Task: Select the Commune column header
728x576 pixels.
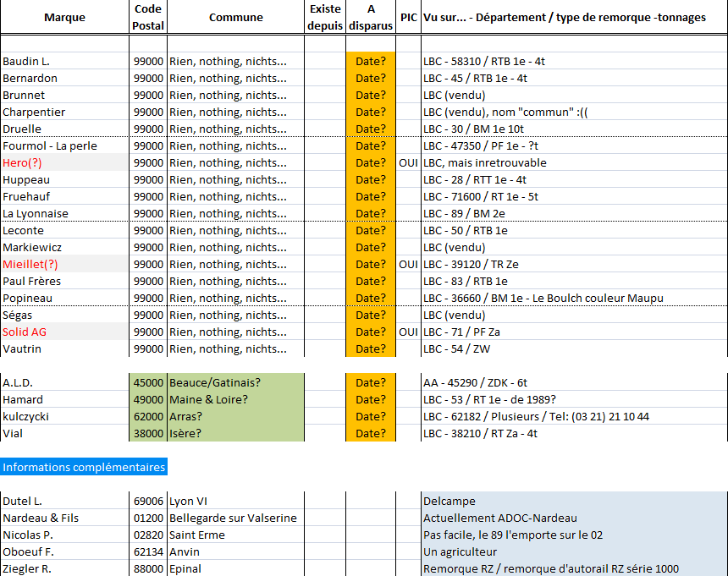Action: click(235, 17)
